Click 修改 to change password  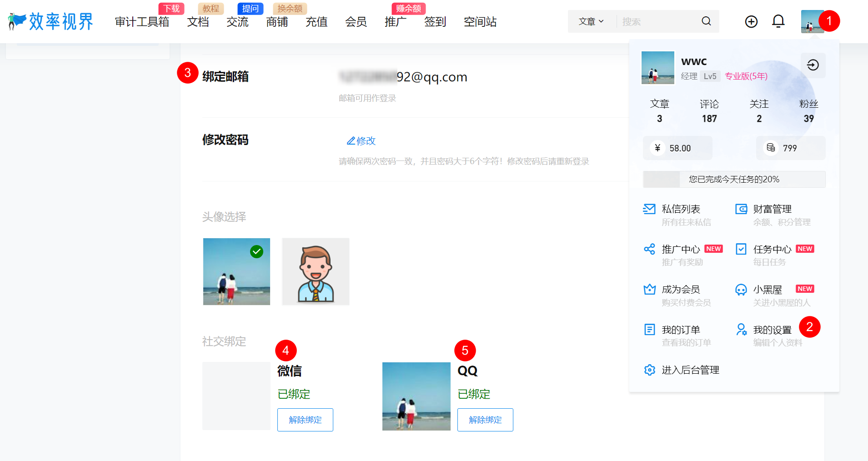361,141
